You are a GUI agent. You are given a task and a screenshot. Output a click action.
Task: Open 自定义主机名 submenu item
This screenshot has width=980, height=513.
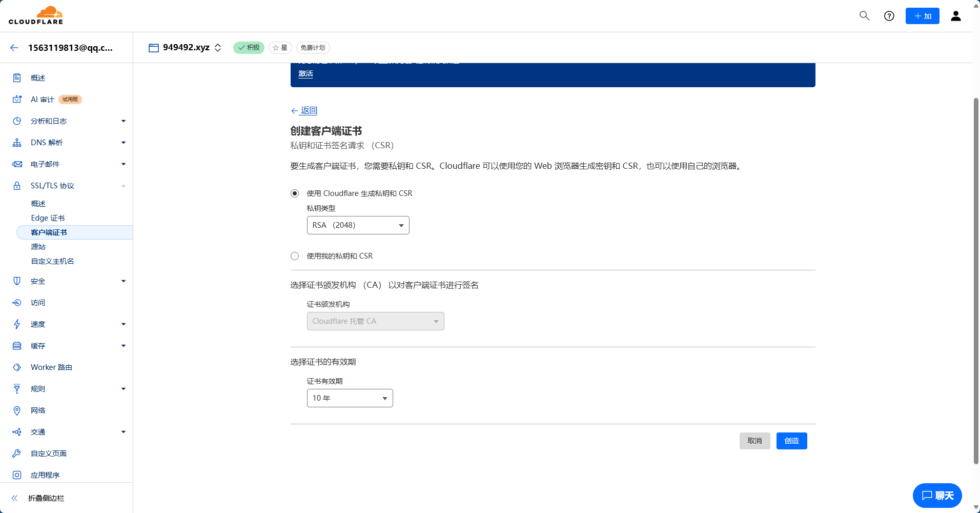(52, 261)
